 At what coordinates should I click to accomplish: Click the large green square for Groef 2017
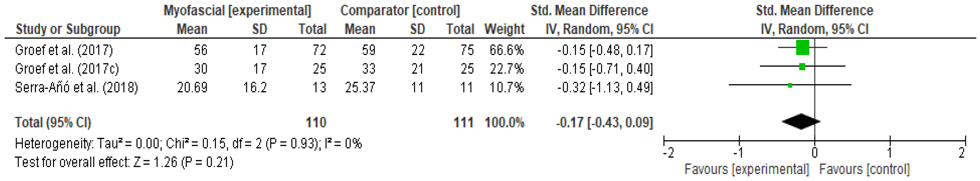[802, 48]
